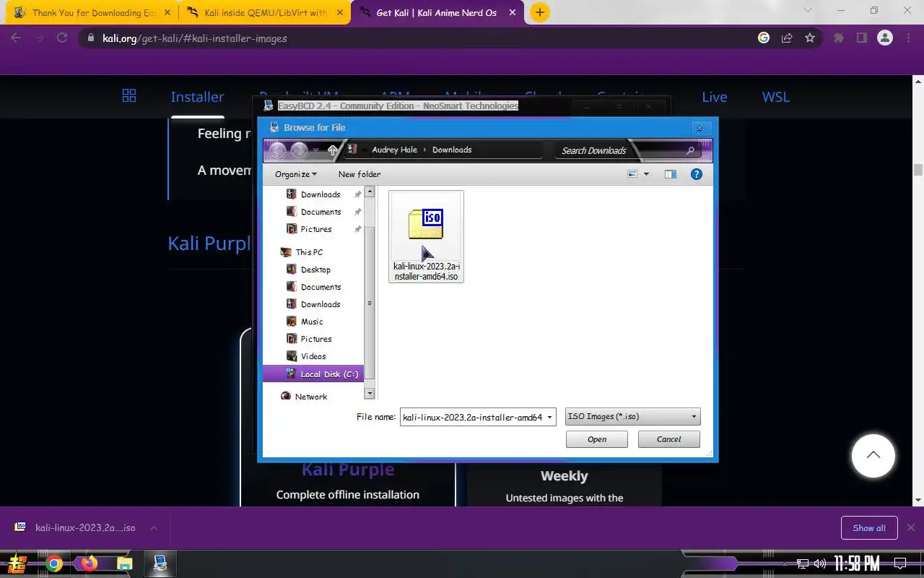This screenshot has height=578, width=924.
Task: Click Downloads in the address breadcrumb
Action: tap(452, 150)
